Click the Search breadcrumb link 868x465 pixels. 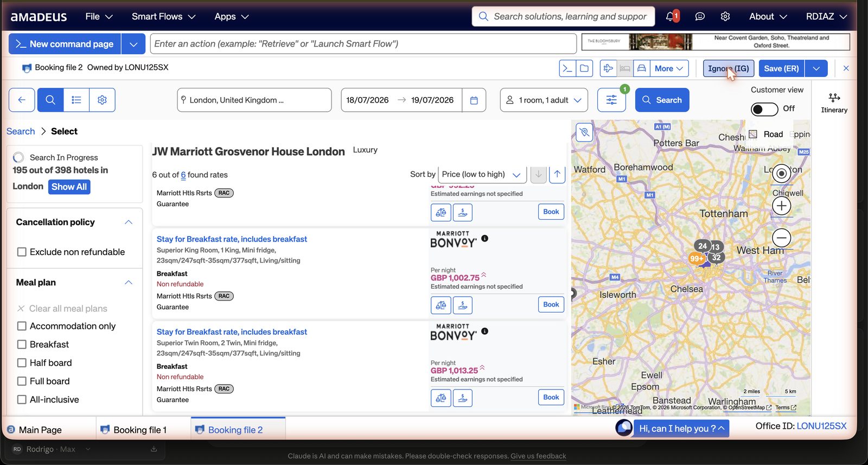coord(21,131)
